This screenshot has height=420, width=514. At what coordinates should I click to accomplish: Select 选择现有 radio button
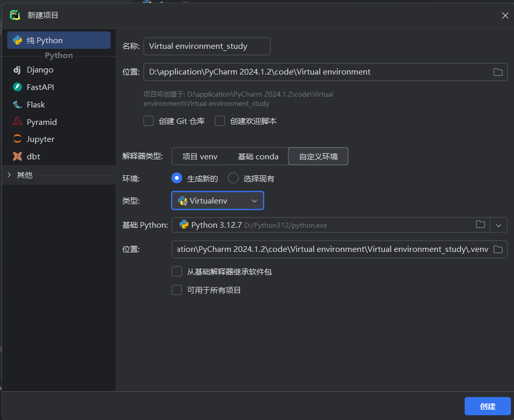pyautogui.click(x=233, y=178)
